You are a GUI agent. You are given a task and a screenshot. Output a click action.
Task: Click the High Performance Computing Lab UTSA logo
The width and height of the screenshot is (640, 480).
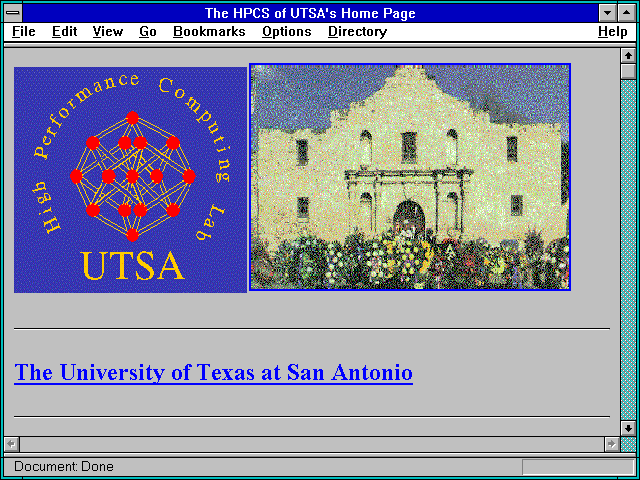click(x=131, y=180)
